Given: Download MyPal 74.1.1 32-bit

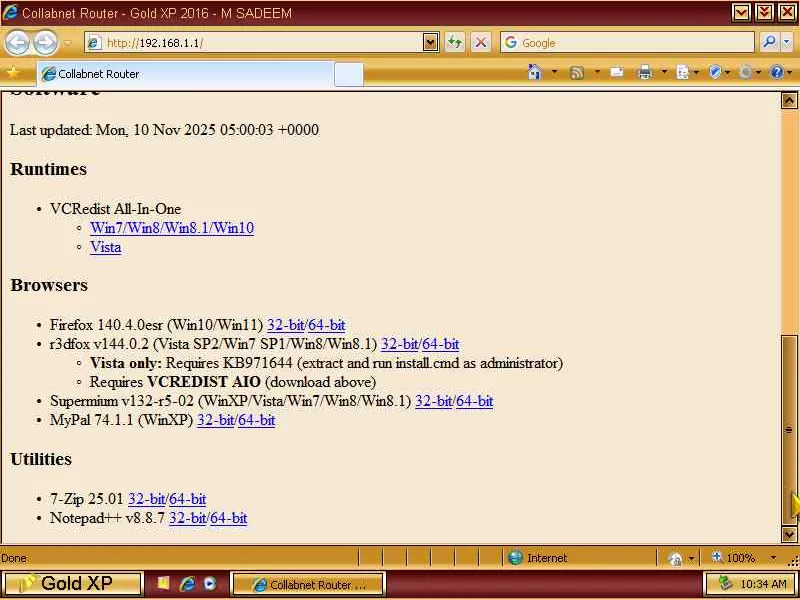Looking at the screenshot, I should point(215,420).
